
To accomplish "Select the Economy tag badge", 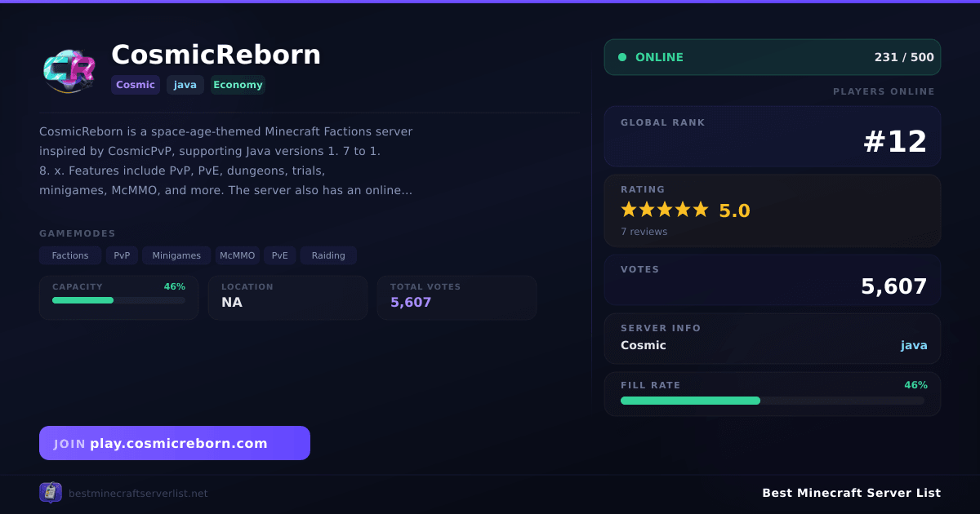I will (238, 85).
